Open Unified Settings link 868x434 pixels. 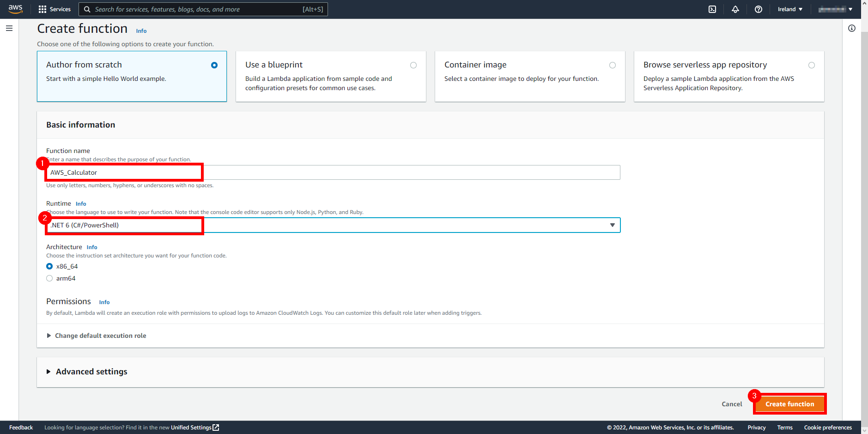click(192, 428)
